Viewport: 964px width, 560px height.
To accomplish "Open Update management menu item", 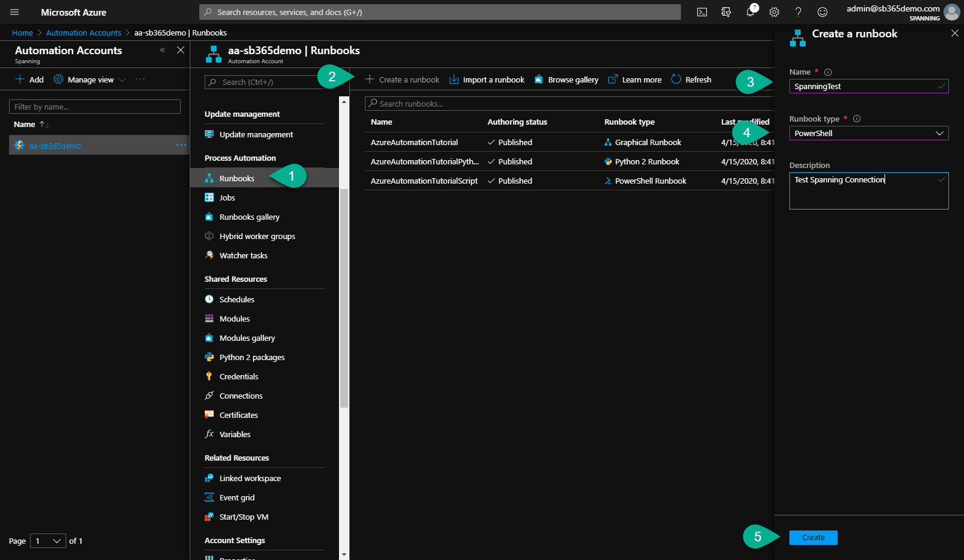I will pos(256,134).
